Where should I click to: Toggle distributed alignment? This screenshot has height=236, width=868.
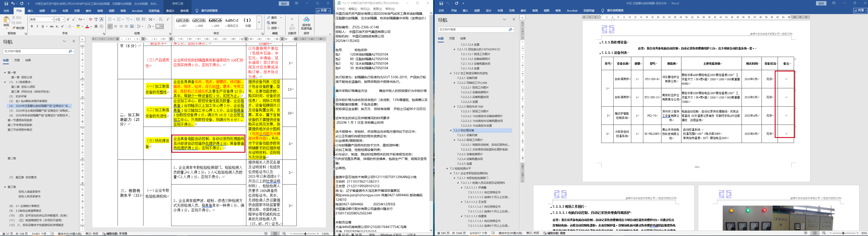[132, 26]
